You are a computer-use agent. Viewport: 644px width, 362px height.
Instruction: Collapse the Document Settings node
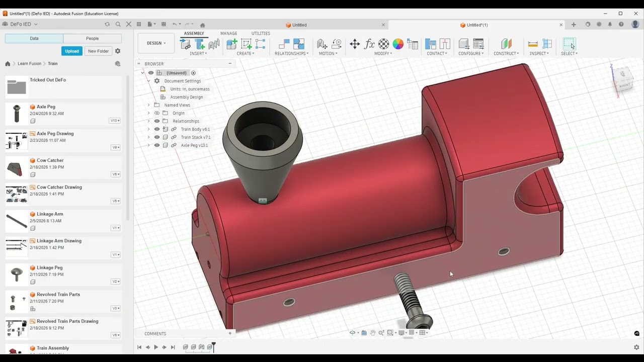pyautogui.click(x=148, y=81)
